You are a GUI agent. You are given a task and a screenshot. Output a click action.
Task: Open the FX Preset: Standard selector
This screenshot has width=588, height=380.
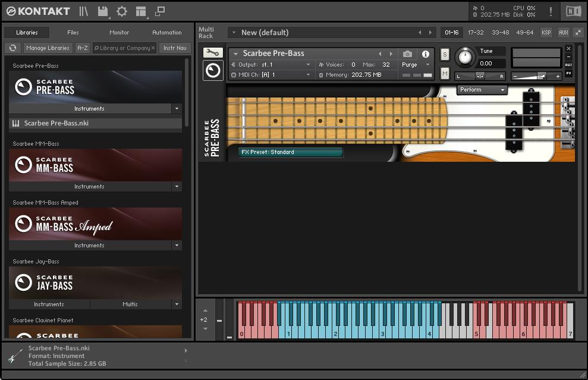click(x=291, y=152)
